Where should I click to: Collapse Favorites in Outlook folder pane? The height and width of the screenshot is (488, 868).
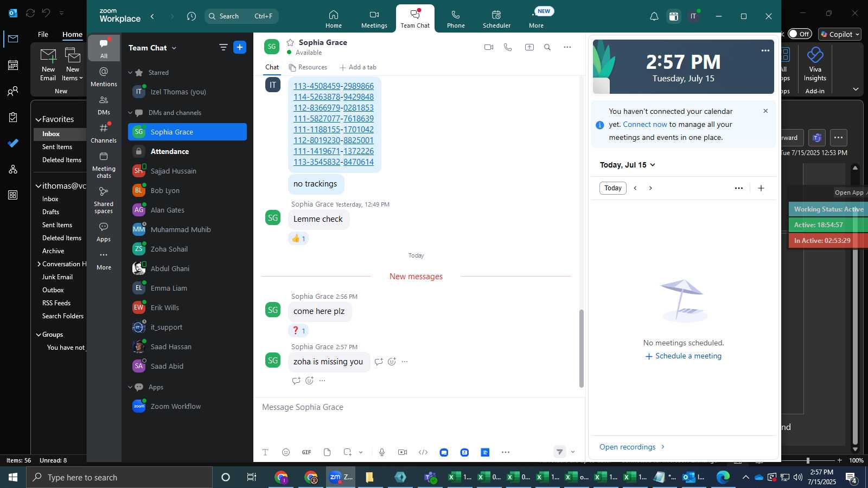coord(39,120)
